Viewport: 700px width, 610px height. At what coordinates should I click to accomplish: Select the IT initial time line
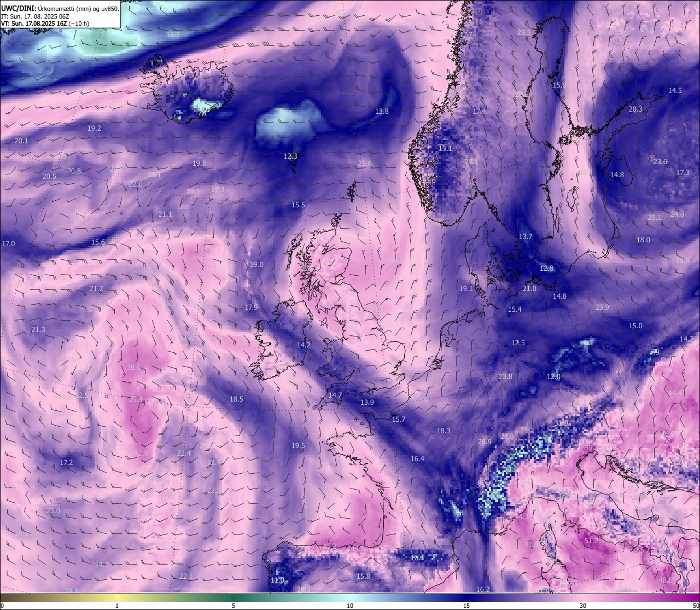pyautogui.click(x=35, y=16)
